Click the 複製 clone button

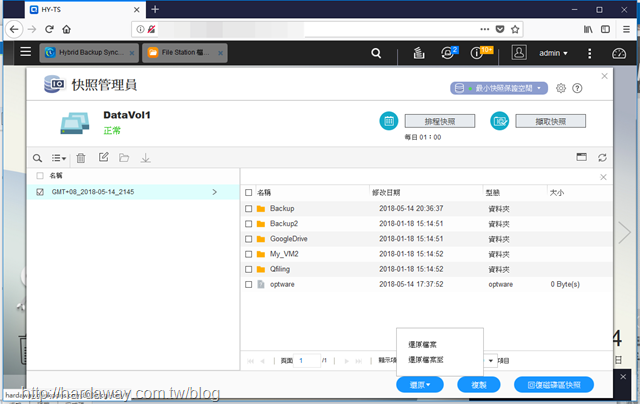tap(479, 384)
